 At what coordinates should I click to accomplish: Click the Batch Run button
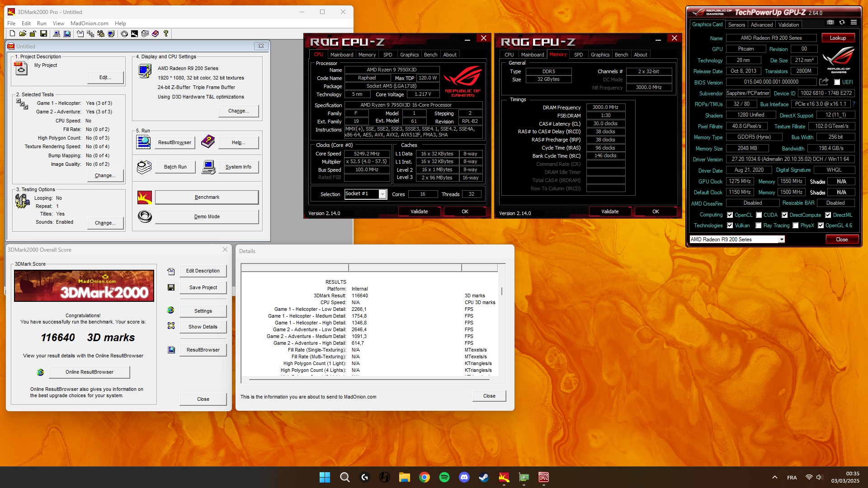[175, 167]
